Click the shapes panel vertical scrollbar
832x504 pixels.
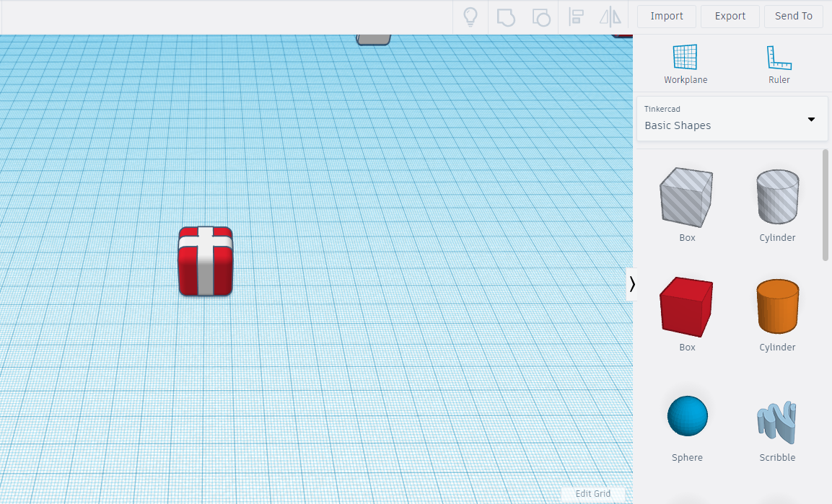click(x=825, y=205)
